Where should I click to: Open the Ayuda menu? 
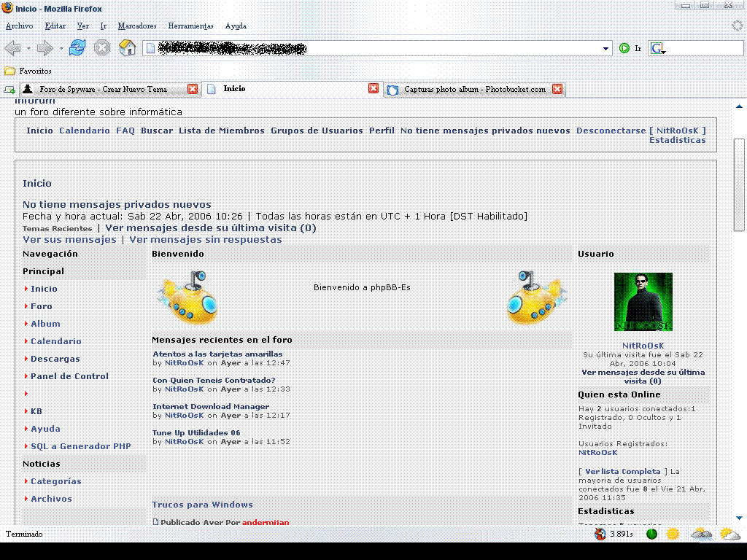pos(236,26)
